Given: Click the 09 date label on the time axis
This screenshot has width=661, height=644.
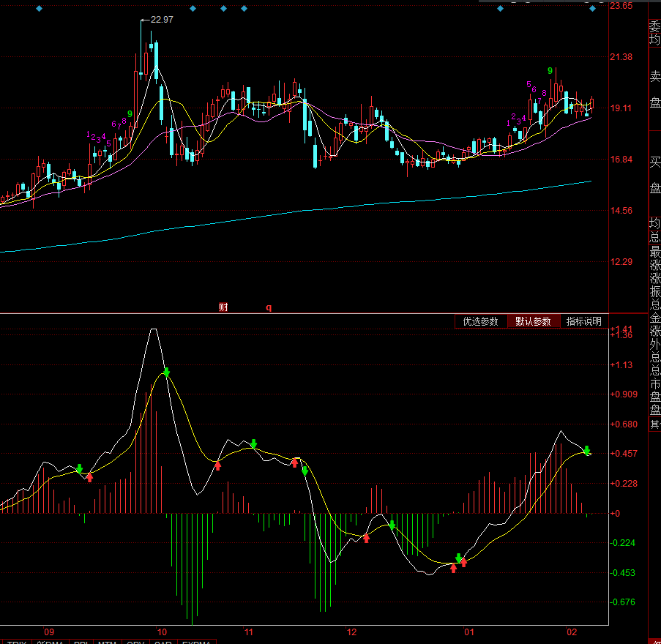Looking at the screenshot, I should tap(49, 632).
